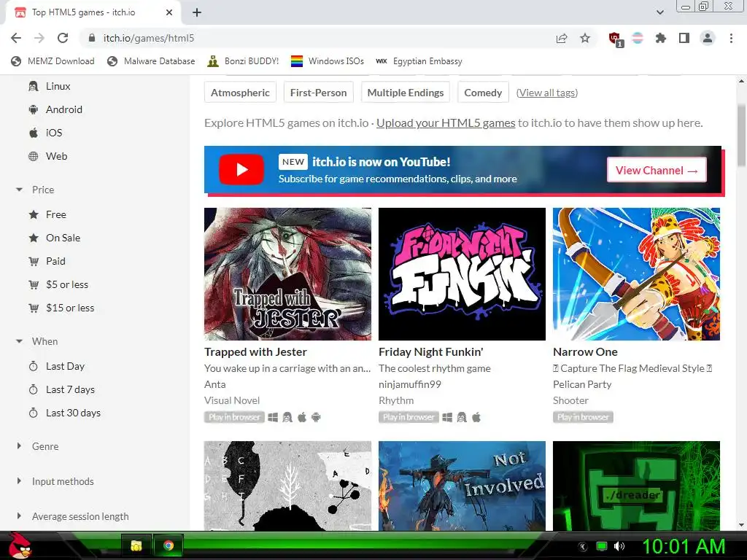Select the On Sale filter
Image resolution: width=747 pixels, height=560 pixels.
click(x=54, y=238)
